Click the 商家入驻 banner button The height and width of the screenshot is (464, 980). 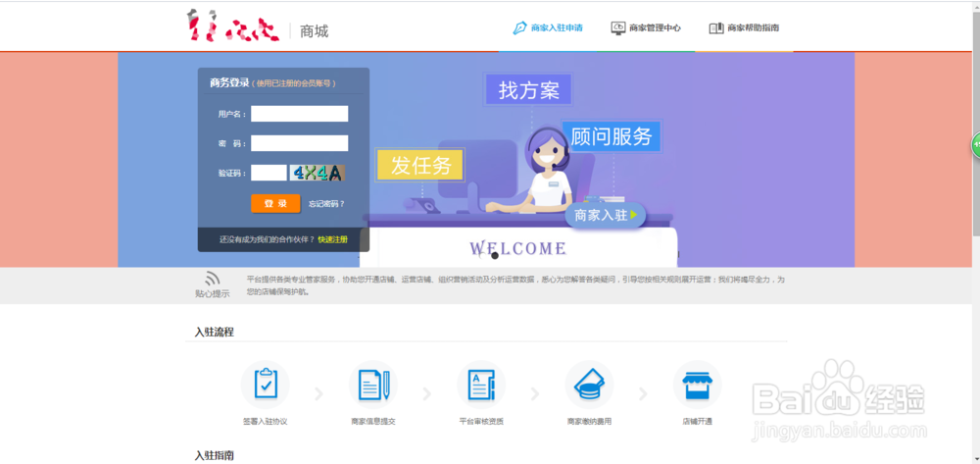[605, 216]
